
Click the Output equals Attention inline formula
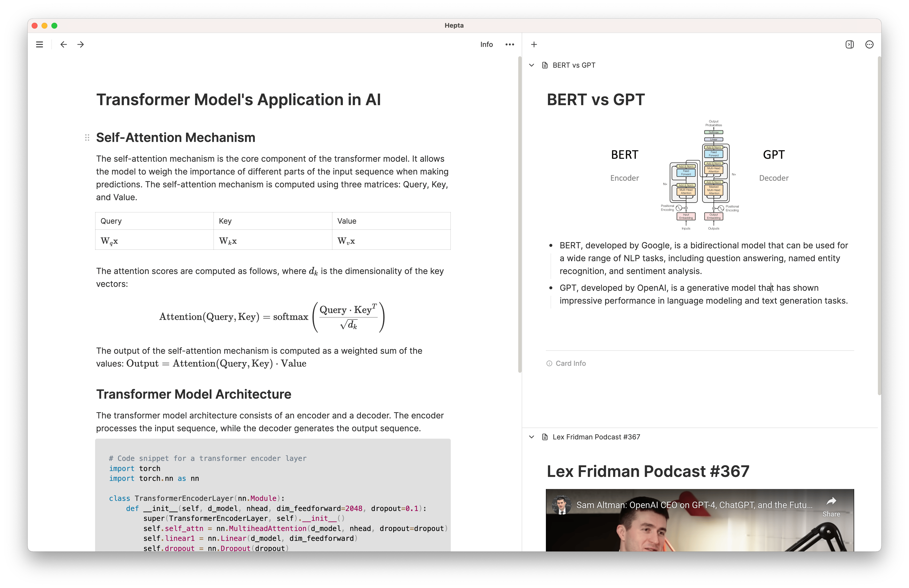(216, 363)
